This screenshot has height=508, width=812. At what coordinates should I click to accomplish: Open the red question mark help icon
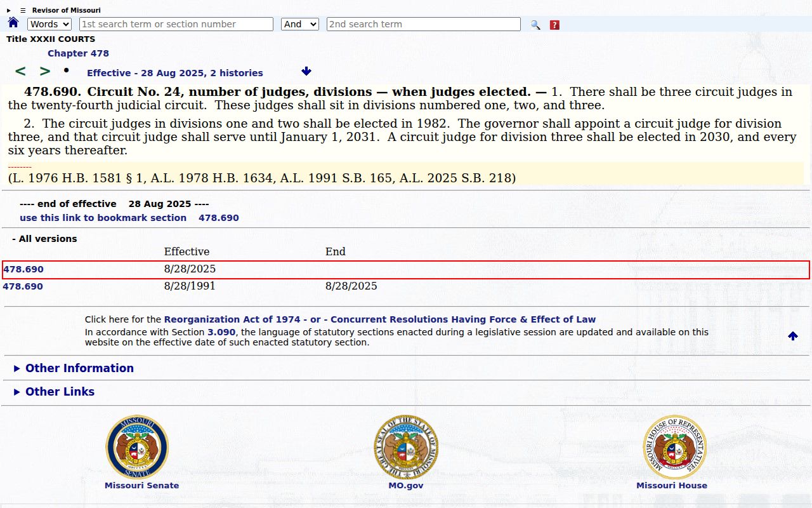pos(554,25)
